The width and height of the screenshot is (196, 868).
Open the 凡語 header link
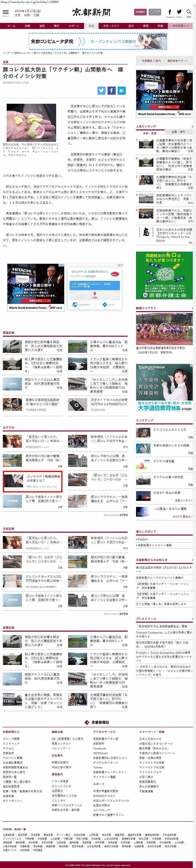coord(36,15)
